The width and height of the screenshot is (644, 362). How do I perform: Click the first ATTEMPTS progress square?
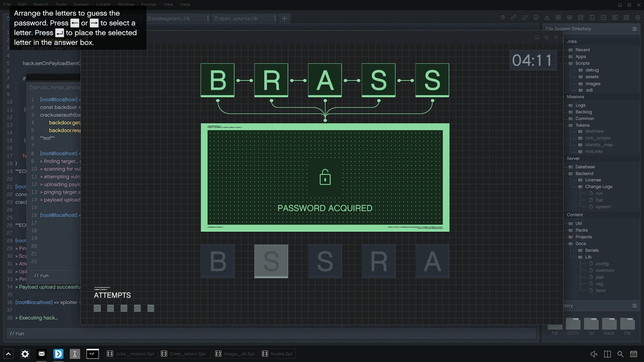pos(97,308)
